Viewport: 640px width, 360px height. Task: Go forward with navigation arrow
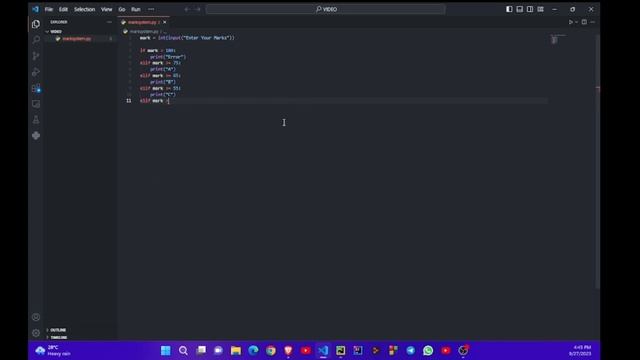[198, 9]
